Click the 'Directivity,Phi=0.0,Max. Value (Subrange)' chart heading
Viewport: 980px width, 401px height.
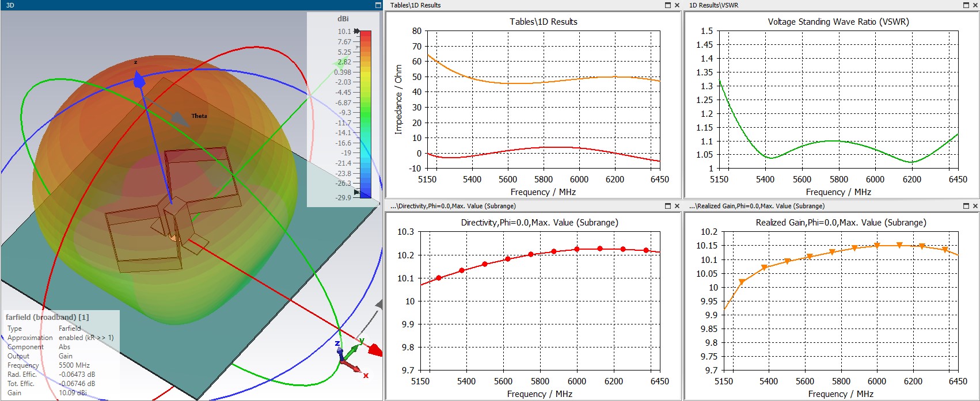(540, 223)
